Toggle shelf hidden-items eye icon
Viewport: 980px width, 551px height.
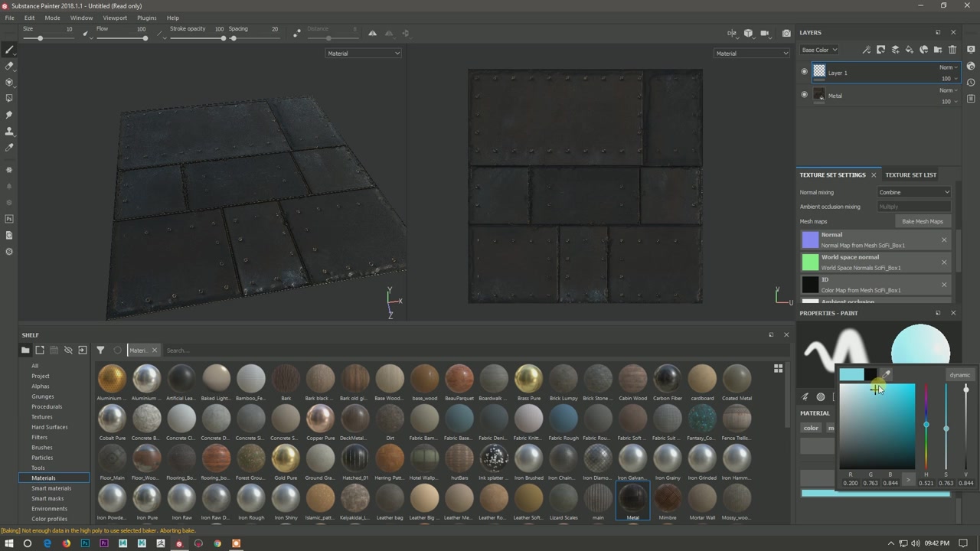68,350
